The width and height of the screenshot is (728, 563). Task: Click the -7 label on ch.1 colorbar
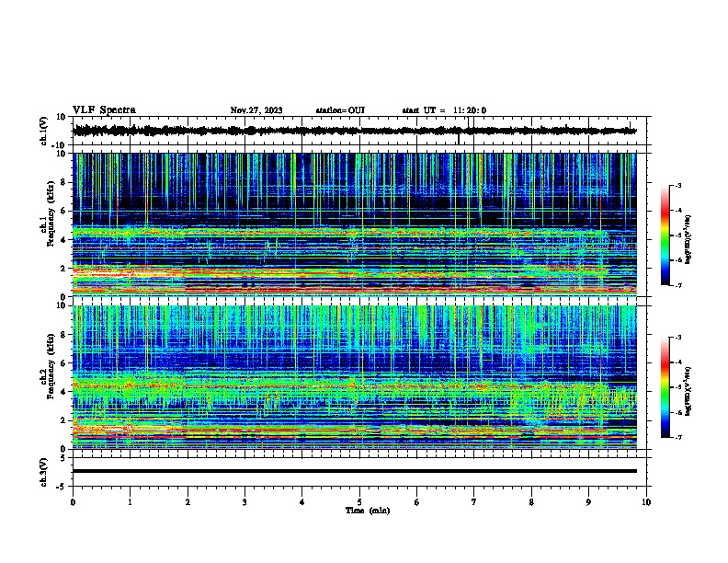677,285
